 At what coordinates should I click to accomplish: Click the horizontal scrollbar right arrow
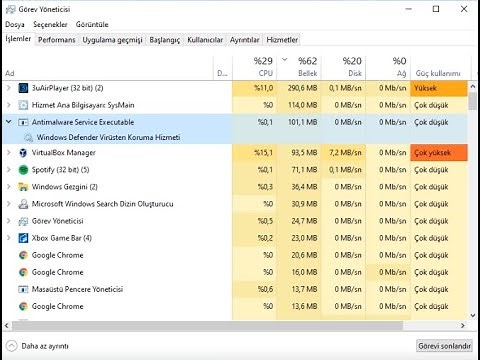click(463, 325)
